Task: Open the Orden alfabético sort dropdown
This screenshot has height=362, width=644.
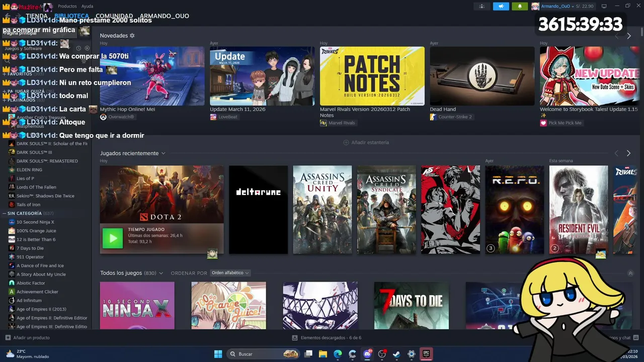Action: (x=230, y=273)
